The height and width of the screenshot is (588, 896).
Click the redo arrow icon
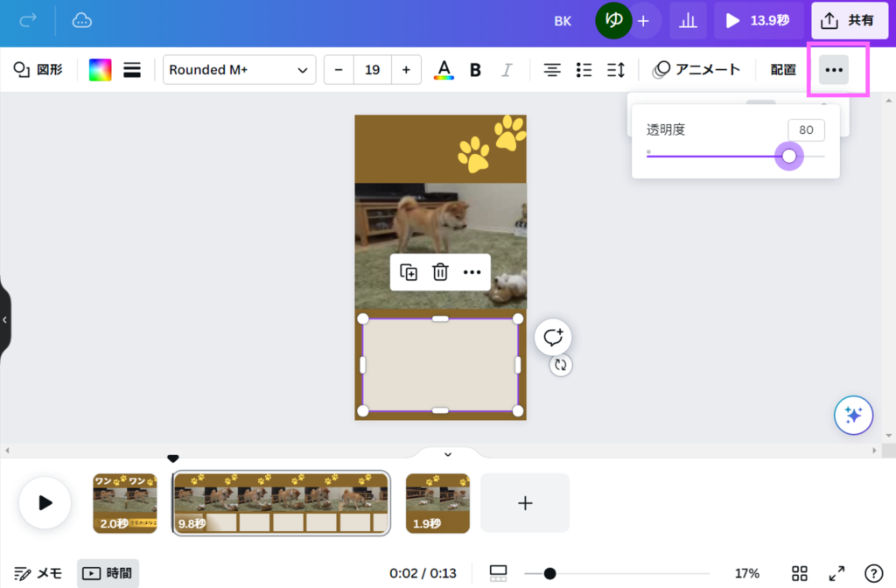click(28, 20)
